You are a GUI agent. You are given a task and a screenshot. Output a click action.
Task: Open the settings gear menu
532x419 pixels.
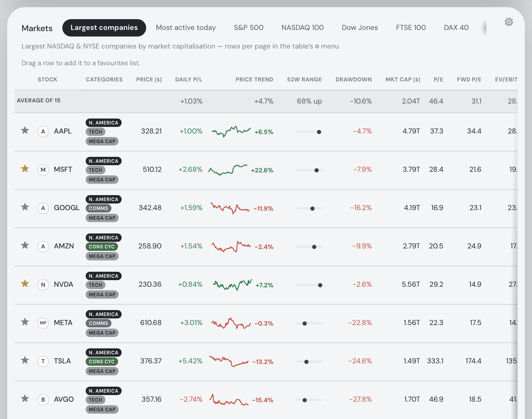[x=509, y=22]
